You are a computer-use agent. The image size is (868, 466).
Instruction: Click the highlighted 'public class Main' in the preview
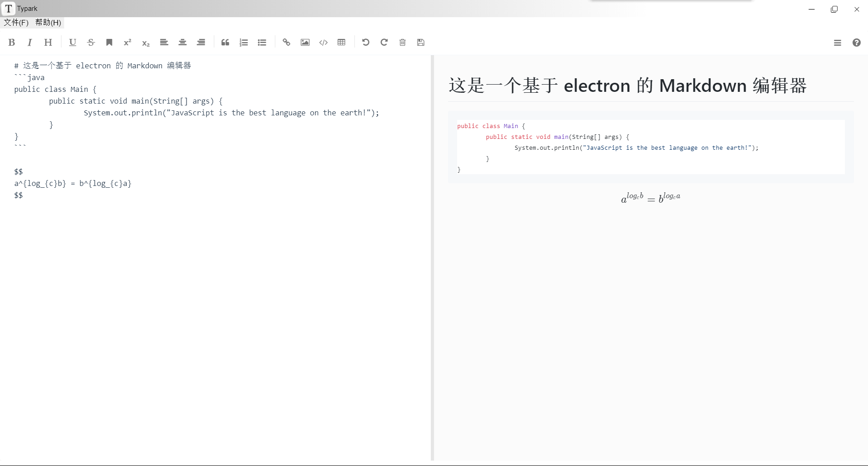tap(487, 126)
